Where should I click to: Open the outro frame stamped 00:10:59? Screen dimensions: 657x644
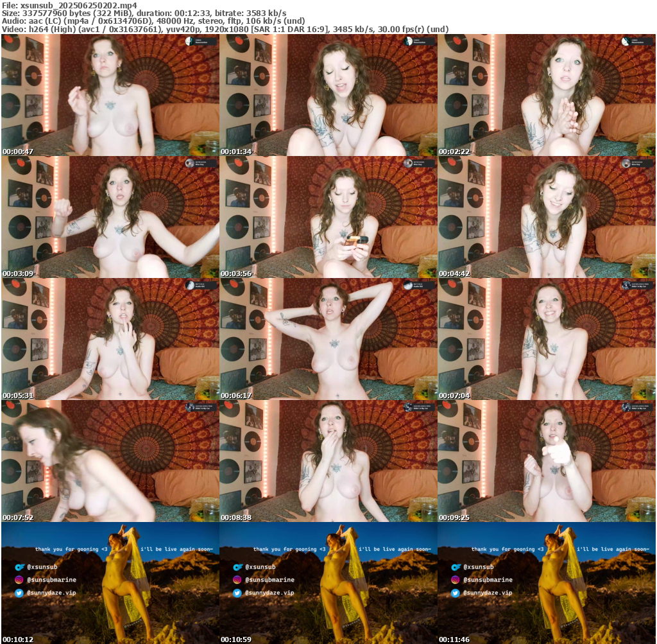click(328, 583)
